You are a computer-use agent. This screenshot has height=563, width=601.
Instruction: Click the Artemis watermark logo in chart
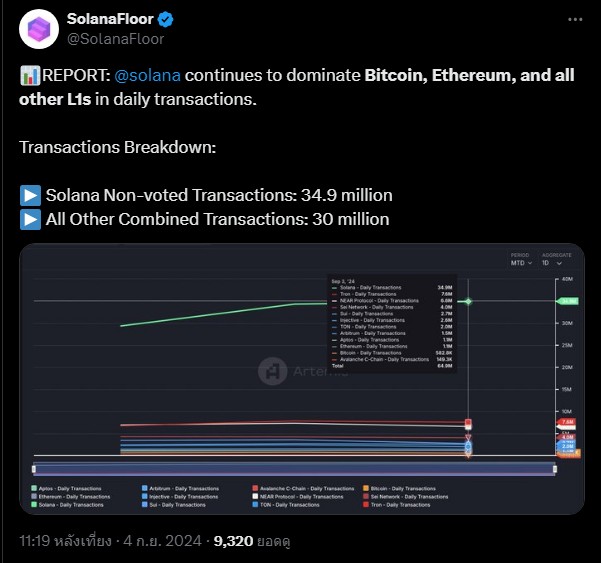pyautogui.click(x=273, y=371)
